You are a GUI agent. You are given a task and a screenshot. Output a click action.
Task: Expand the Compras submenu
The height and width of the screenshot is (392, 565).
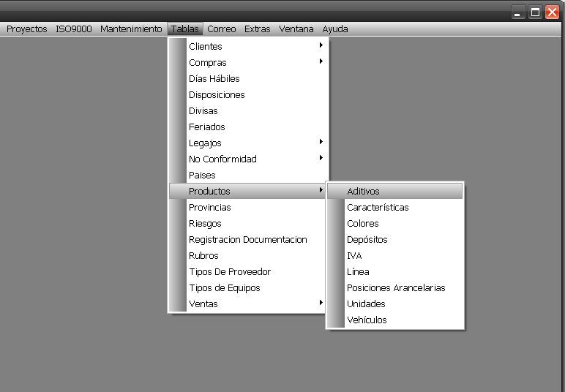[x=208, y=62]
